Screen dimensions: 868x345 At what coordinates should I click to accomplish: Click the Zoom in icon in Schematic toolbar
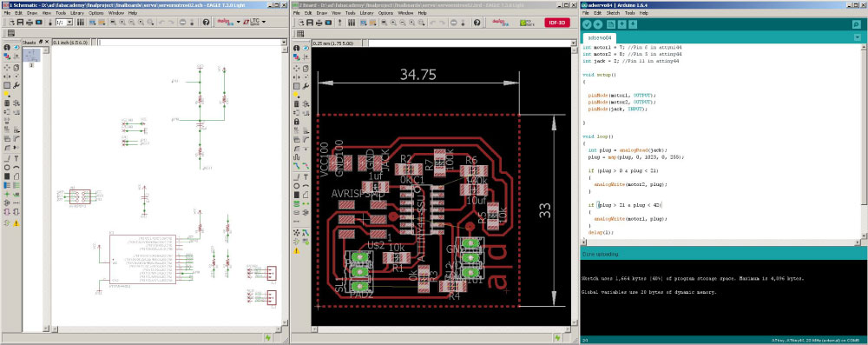(122, 23)
